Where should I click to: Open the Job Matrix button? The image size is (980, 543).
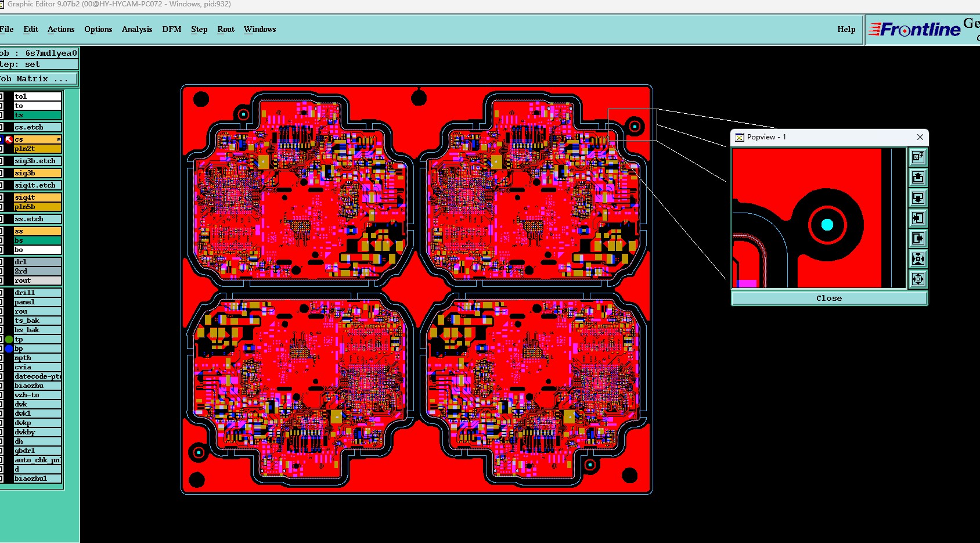[38, 78]
